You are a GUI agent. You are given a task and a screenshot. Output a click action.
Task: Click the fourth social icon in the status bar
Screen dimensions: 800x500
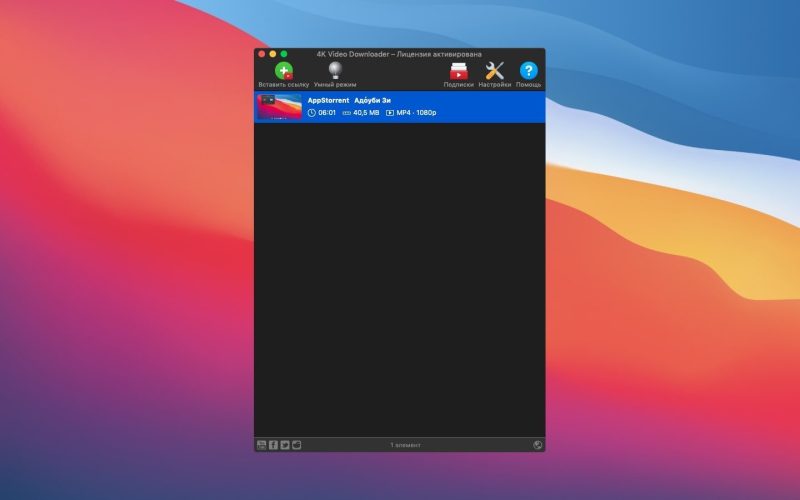pos(296,445)
